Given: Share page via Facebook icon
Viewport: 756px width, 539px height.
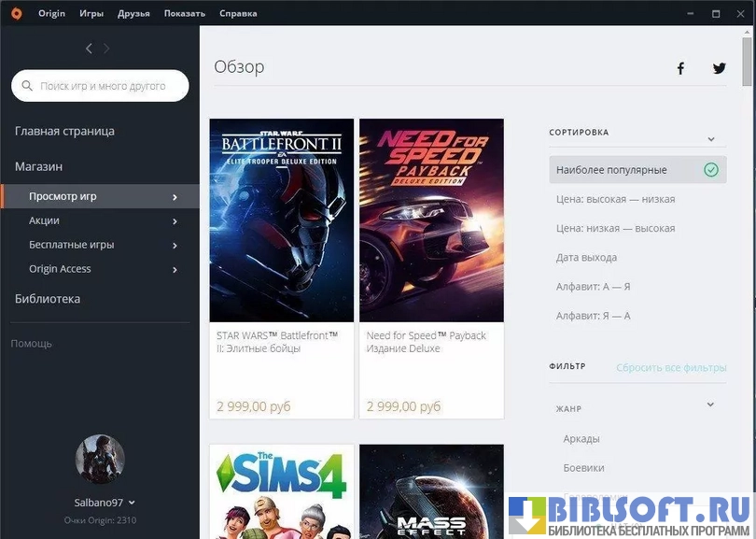Looking at the screenshot, I should point(680,68).
